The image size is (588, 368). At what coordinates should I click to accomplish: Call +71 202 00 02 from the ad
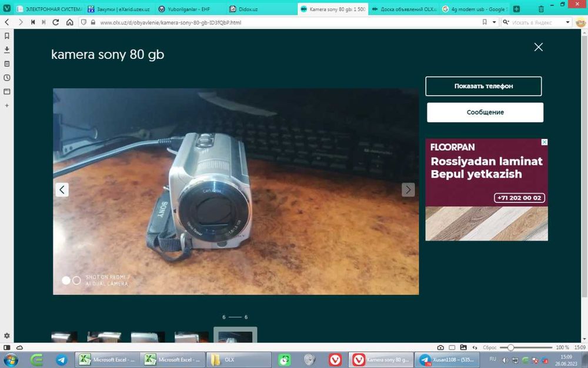tap(519, 198)
